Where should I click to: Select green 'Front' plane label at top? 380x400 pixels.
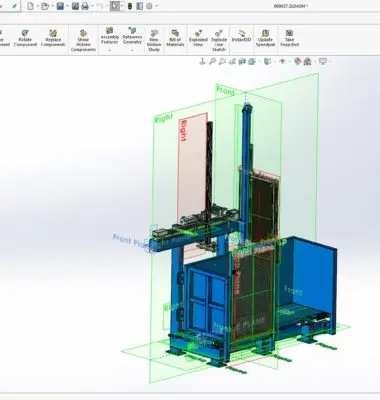click(225, 90)
